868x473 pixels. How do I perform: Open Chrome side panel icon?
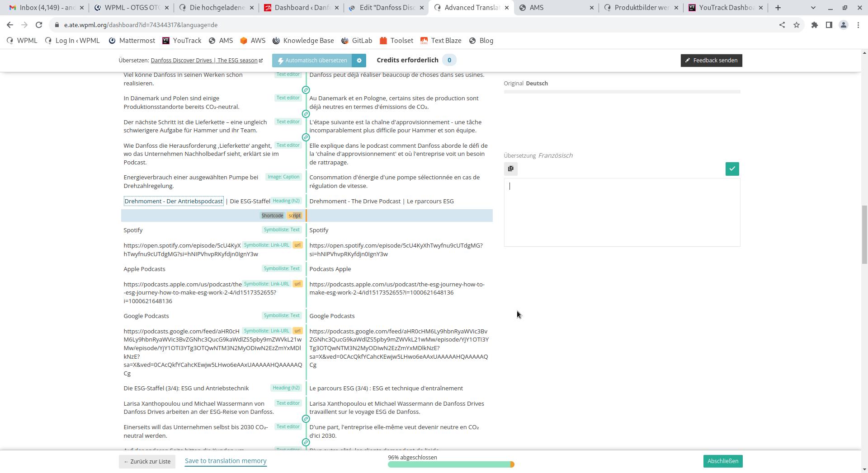tap(829, 25)
